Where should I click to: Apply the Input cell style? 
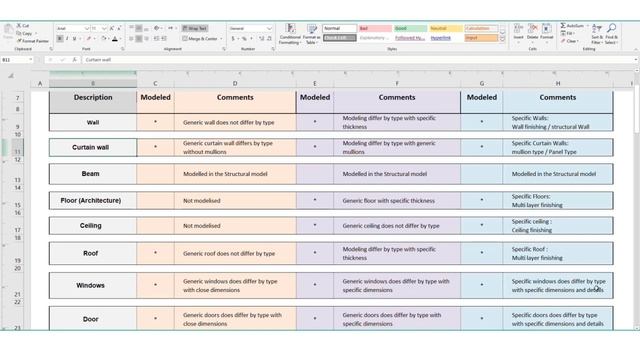click(x=481, y=38)
